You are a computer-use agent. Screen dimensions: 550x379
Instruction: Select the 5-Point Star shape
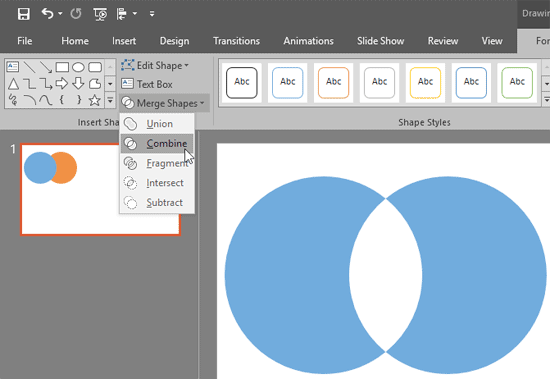[94, 100]
